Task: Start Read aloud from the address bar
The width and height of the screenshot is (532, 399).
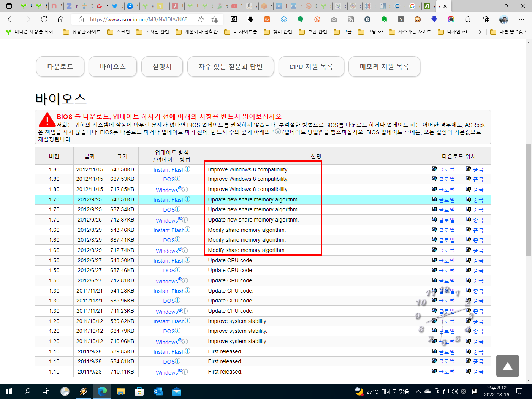Action: click(x=201, y=19)
